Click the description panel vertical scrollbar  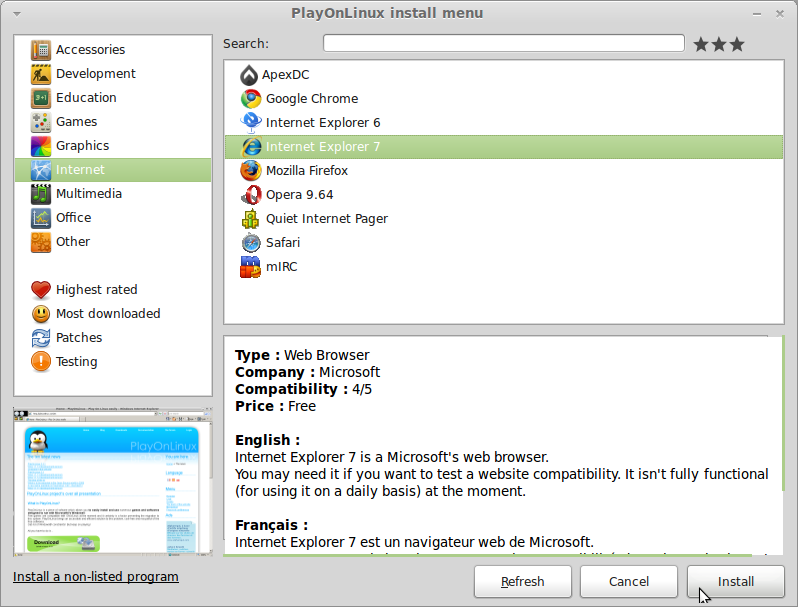tap(783, 413)
